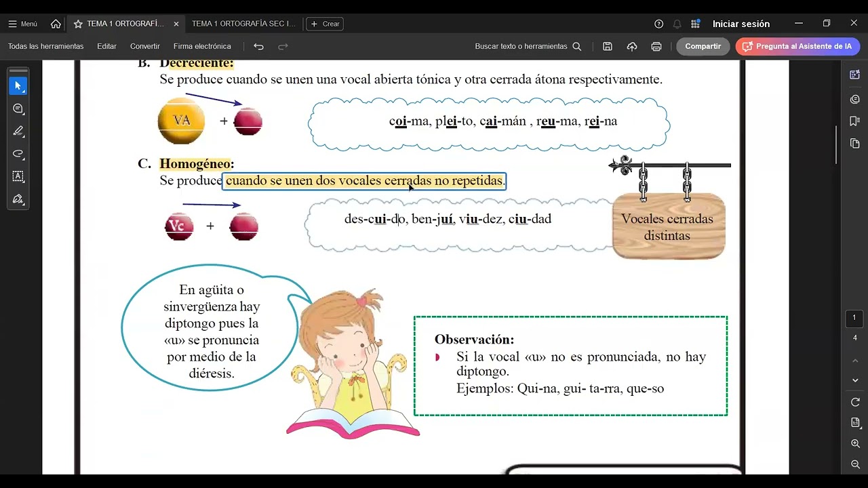The height and width of the screenshot is (488, 868).
Task: Click the Buscar texto o herramientas field
Action: coord(528,46)
